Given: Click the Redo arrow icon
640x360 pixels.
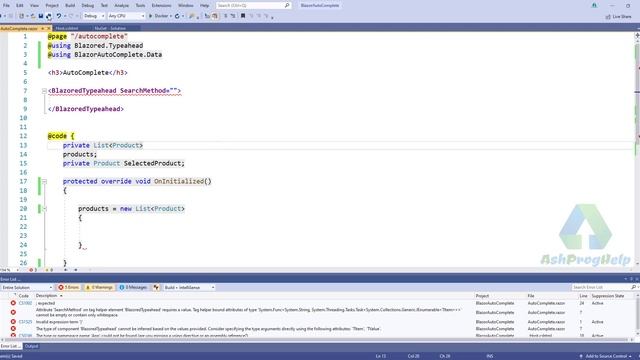Looking at the screenshot, I should pyautogui.click(x=71, y=16).
